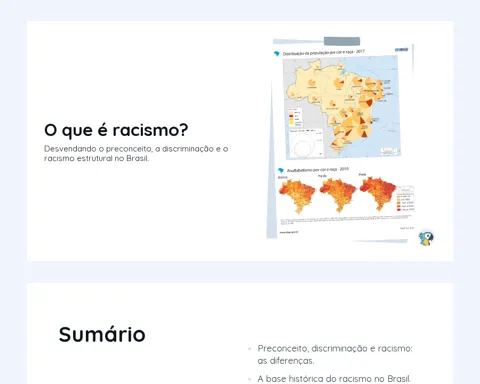Select the Branca illiteracy map of Brazil
This screenshot has width=480, height=384.
coord(296,196)
